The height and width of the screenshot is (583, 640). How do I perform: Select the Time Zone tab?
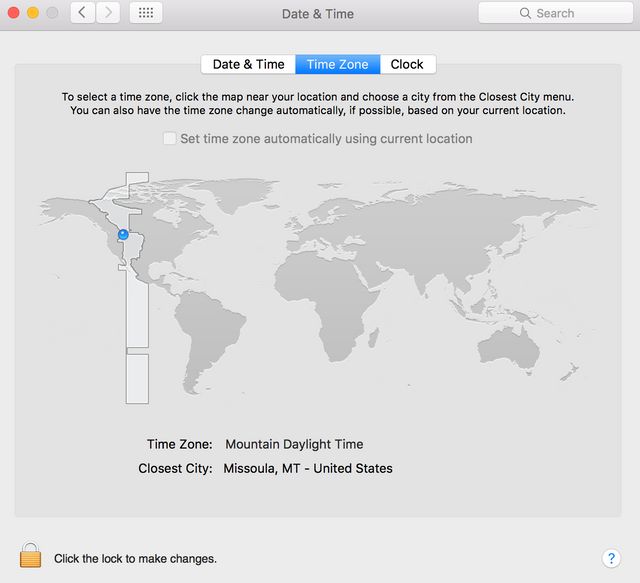coord(338,65)
